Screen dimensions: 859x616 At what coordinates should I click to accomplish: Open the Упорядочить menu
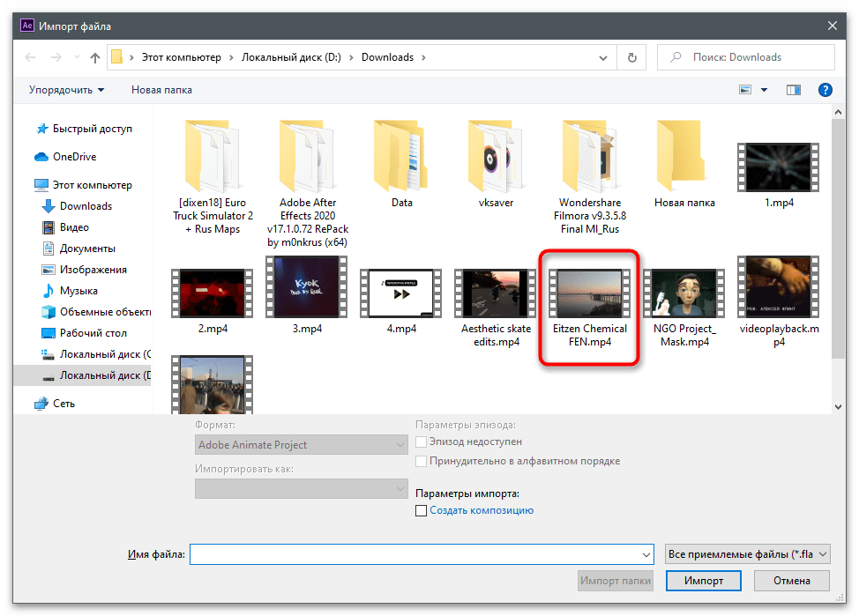pos(66,90)
